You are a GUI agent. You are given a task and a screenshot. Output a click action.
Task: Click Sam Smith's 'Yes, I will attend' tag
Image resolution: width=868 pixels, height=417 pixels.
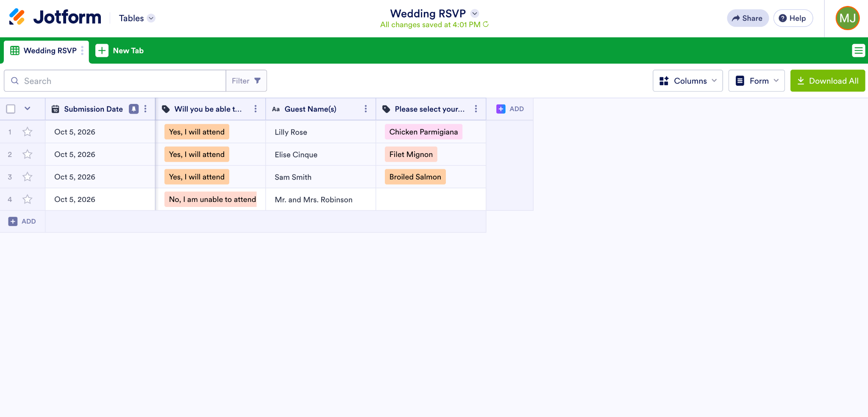pos(197,177)
